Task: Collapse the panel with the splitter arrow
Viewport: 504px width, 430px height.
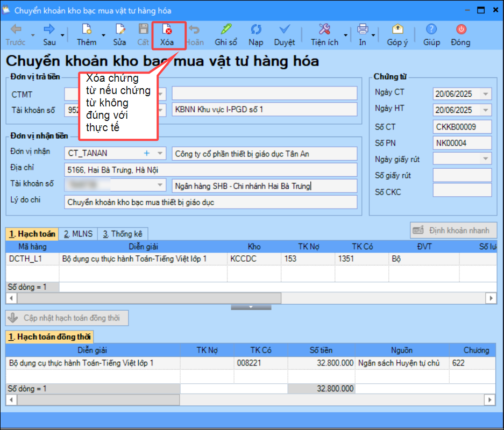Action: [251, 307]
